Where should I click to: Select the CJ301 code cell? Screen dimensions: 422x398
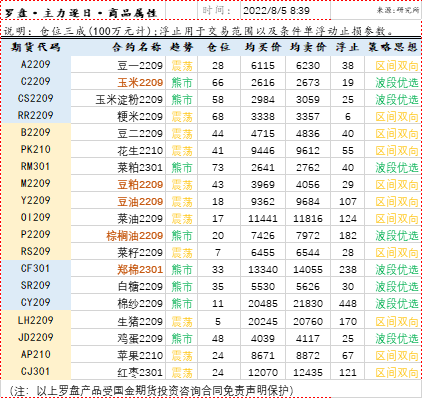point(36,371)
